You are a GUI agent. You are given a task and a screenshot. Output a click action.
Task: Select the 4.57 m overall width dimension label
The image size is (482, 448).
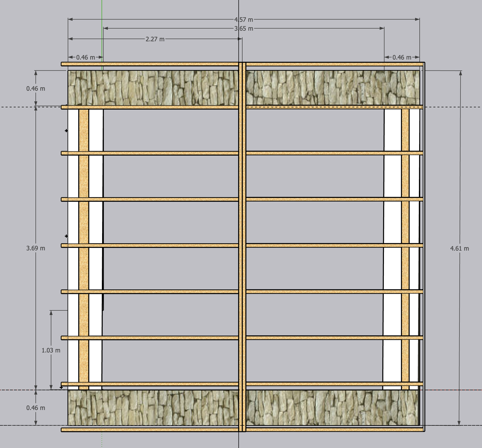(x=244, y=20)
